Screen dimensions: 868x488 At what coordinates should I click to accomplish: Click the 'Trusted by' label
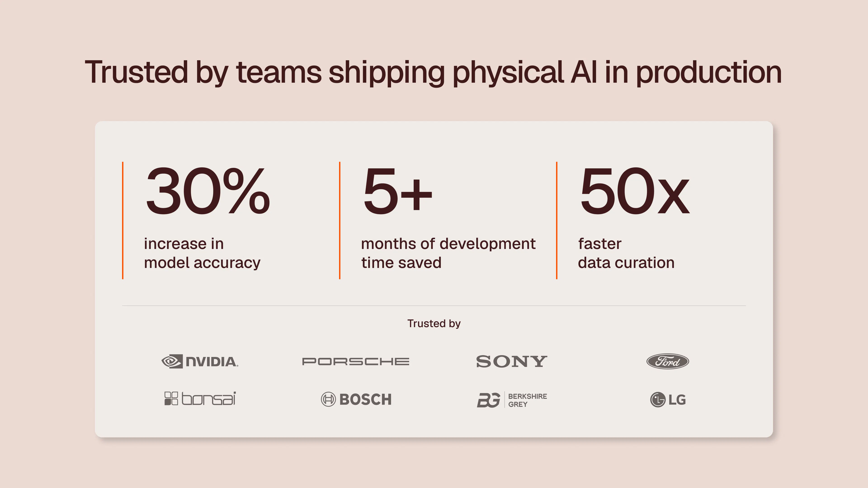coord(434,323)
